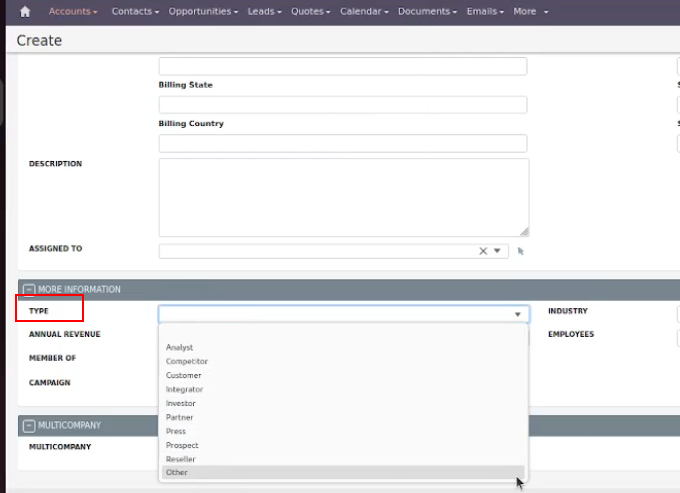
Task: Click the Home icon in navigation bar
Action: 25,12
